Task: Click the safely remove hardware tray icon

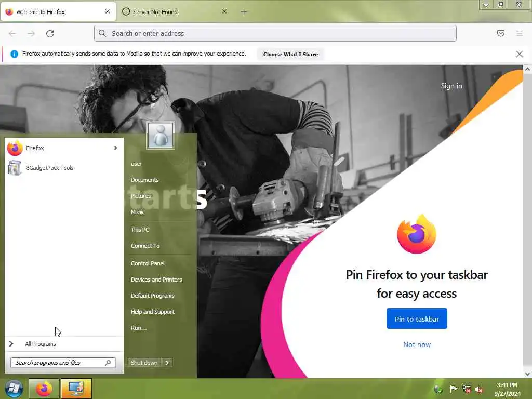Action: click(438, 389)
